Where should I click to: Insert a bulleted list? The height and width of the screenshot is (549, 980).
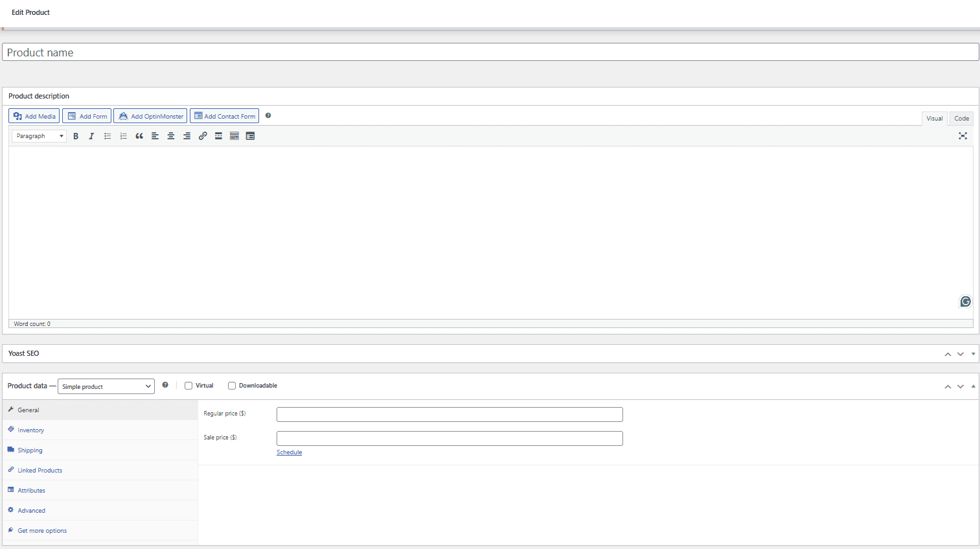(107, 135)
